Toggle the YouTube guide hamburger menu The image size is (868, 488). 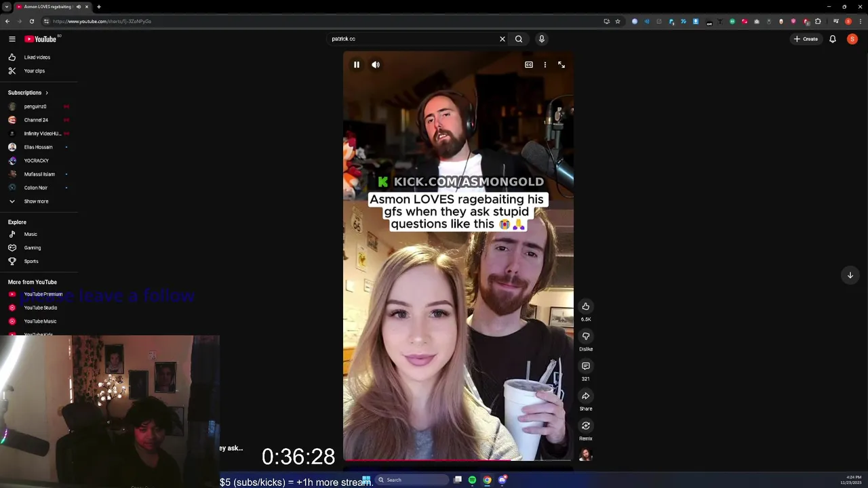pyautogui.click(x=12, y=39)
